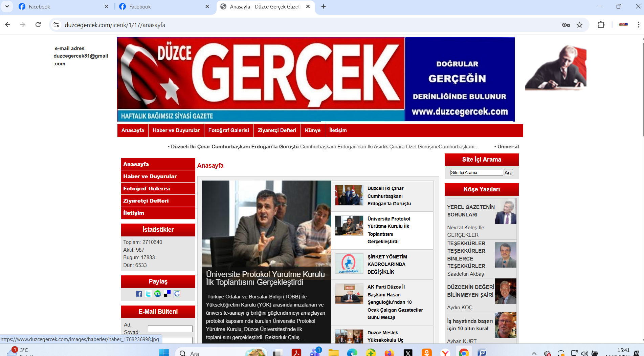Open the browser extensions puzzle icon
Viewport: 644px width, 356px height.
pyautogui.click(x=601, y=25)
